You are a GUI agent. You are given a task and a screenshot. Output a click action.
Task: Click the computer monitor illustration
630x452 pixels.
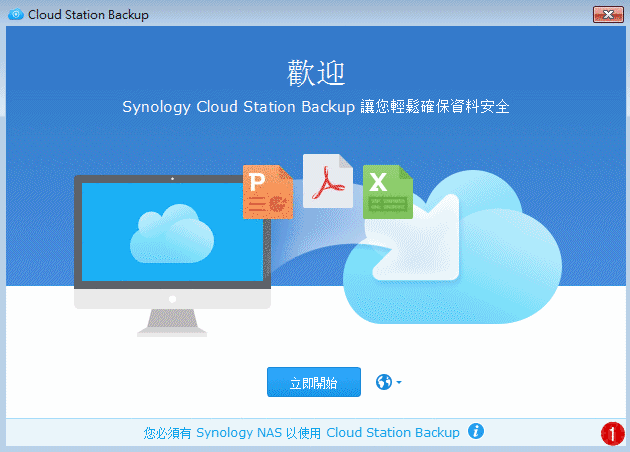(172, 256)
